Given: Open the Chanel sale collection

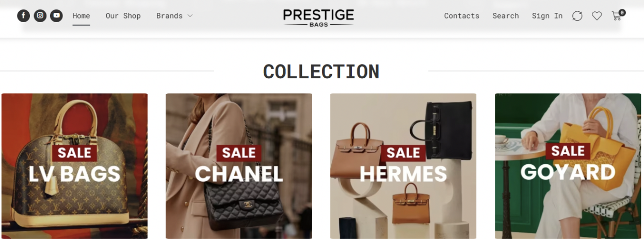Looking at the screenshot, I should tap(239, 166).
